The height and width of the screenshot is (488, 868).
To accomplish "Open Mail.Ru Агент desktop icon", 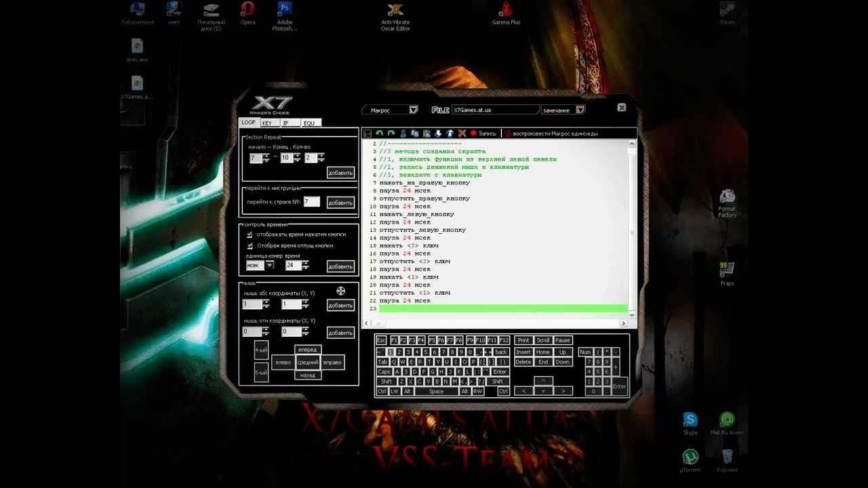I will 727,424.
